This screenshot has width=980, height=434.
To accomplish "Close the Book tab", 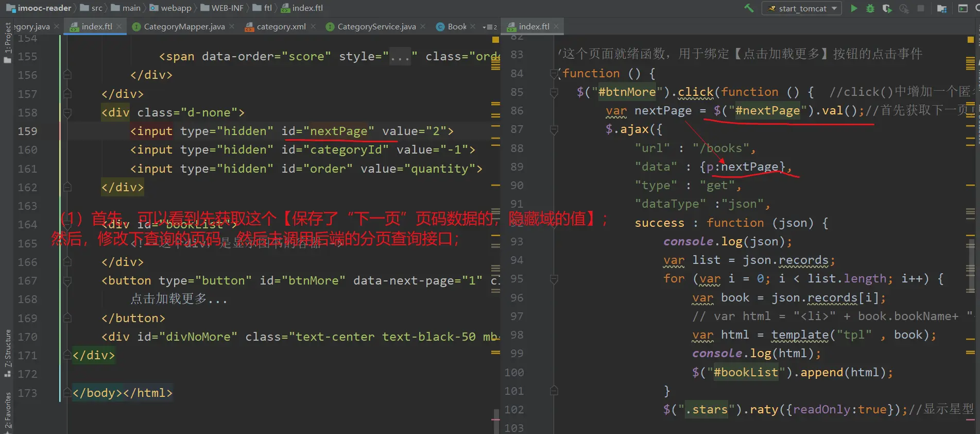I will 473,26.
